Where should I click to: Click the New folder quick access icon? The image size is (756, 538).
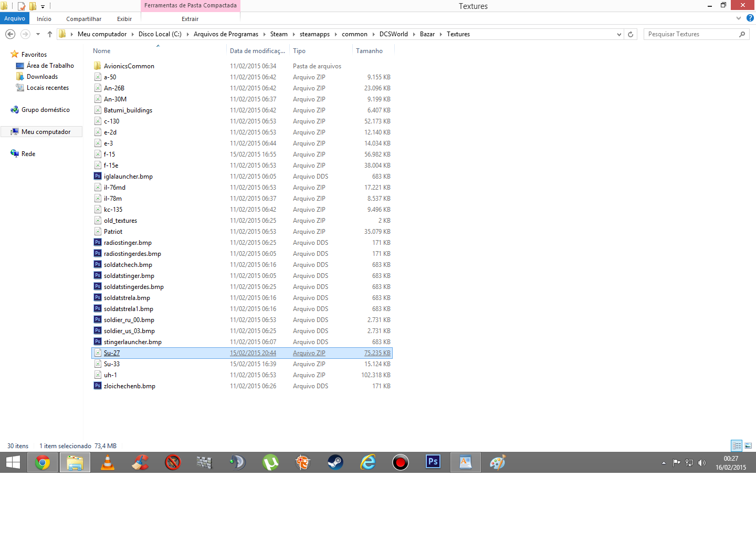coord(33,6)
